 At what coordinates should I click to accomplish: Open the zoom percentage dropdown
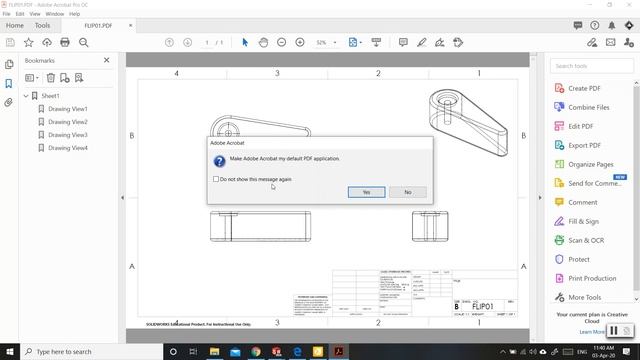[335, 42]
